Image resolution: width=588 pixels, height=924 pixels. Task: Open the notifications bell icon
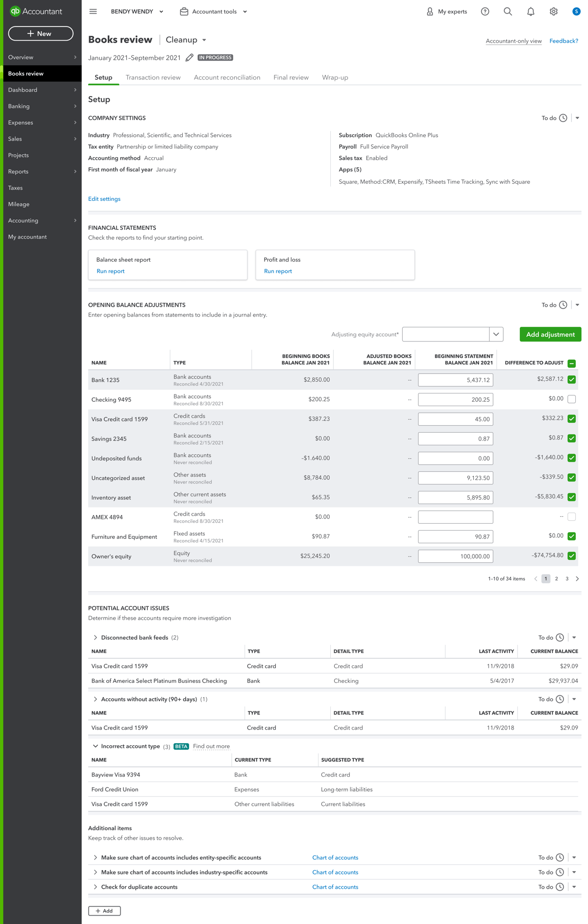pos(531,11)
